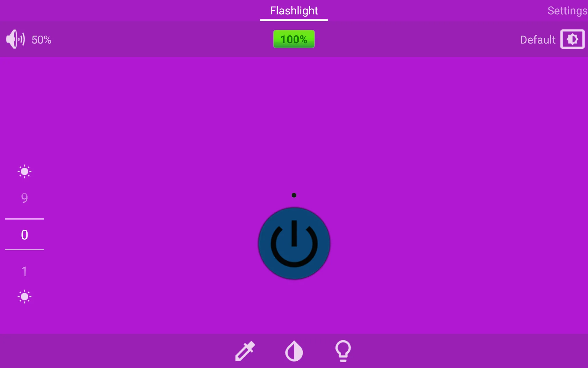Select brightness level 1 on sidebar

click(24, 270)
